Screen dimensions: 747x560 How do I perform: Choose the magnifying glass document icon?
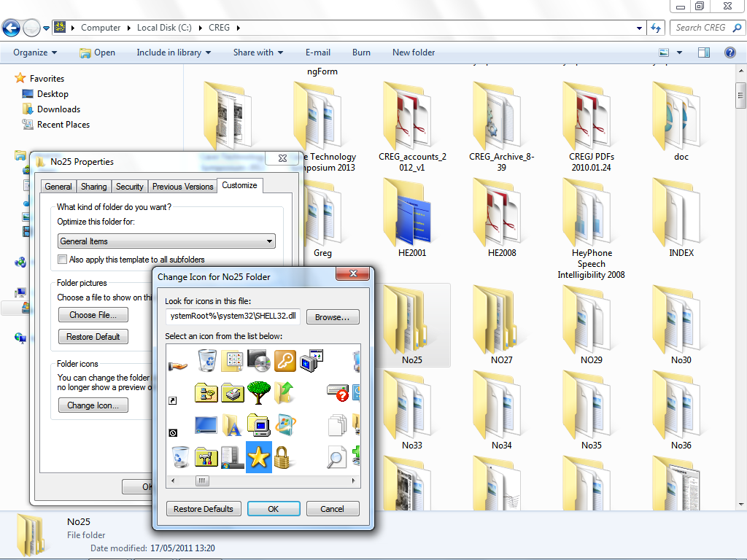(336, 457)
